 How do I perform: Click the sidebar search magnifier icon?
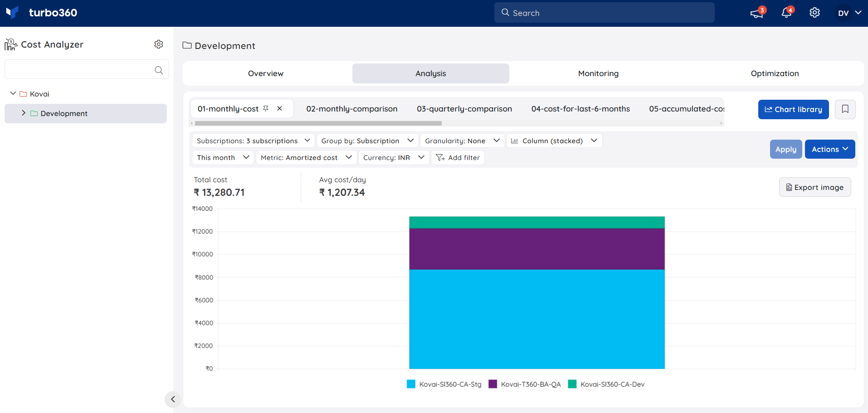pyautogui.click(x=159, y=70)
